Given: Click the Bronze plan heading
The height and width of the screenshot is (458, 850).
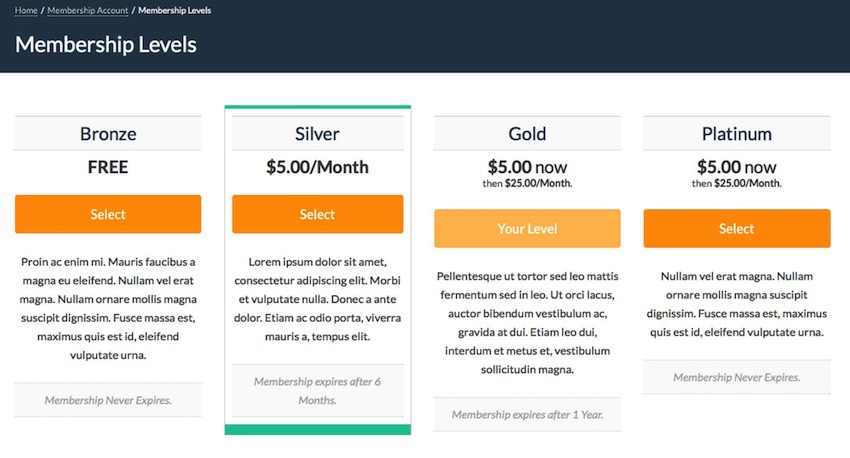Looking at the screenshot, I should coord(108,134).
